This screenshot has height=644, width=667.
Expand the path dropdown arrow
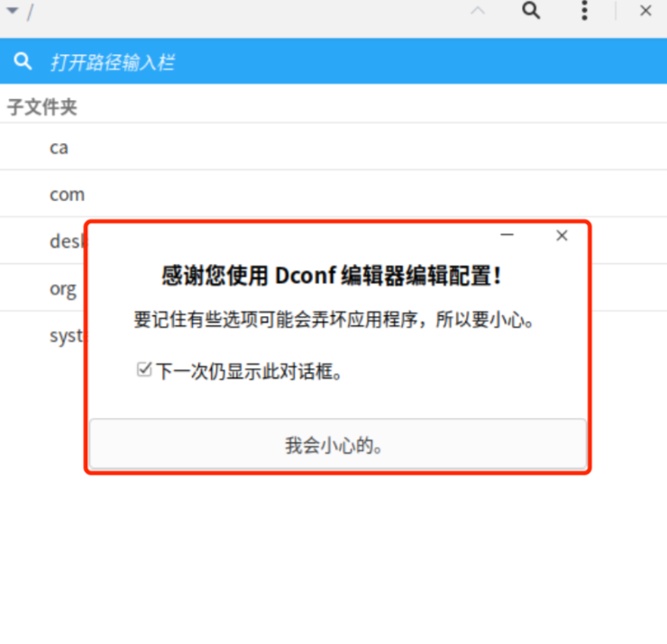point(13,11)
